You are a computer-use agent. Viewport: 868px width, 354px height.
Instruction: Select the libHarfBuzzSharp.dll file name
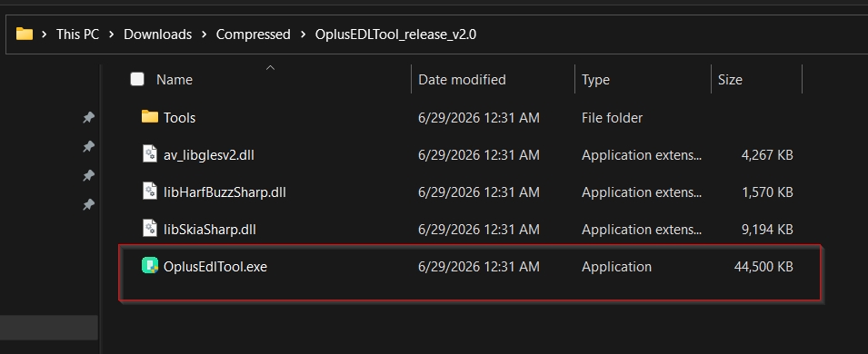pos(224,192)
